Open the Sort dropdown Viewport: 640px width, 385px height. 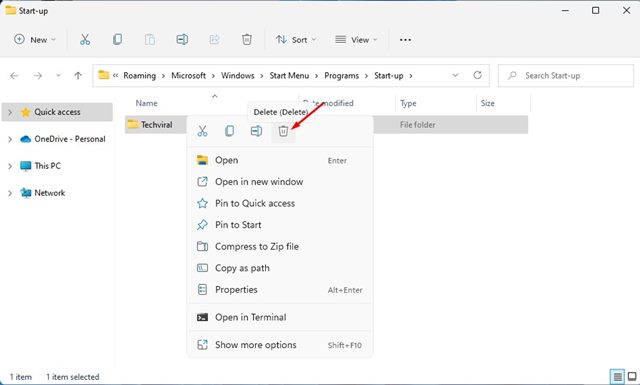(296, 40)
